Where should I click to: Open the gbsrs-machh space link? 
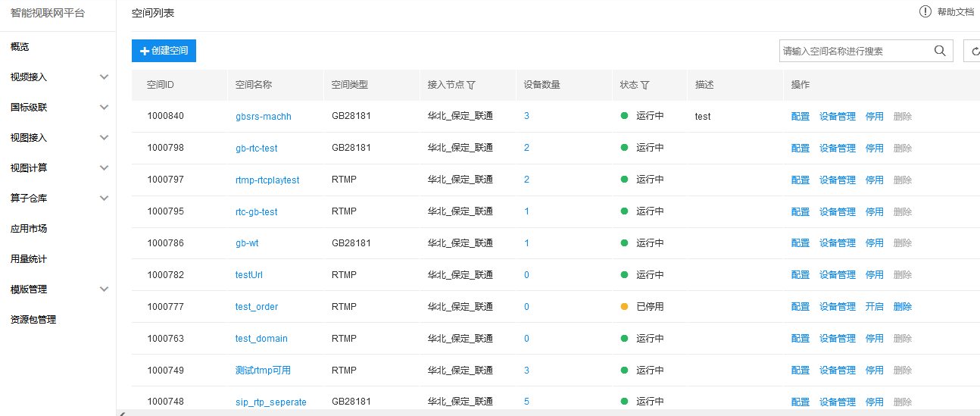[x=263, y=117]
